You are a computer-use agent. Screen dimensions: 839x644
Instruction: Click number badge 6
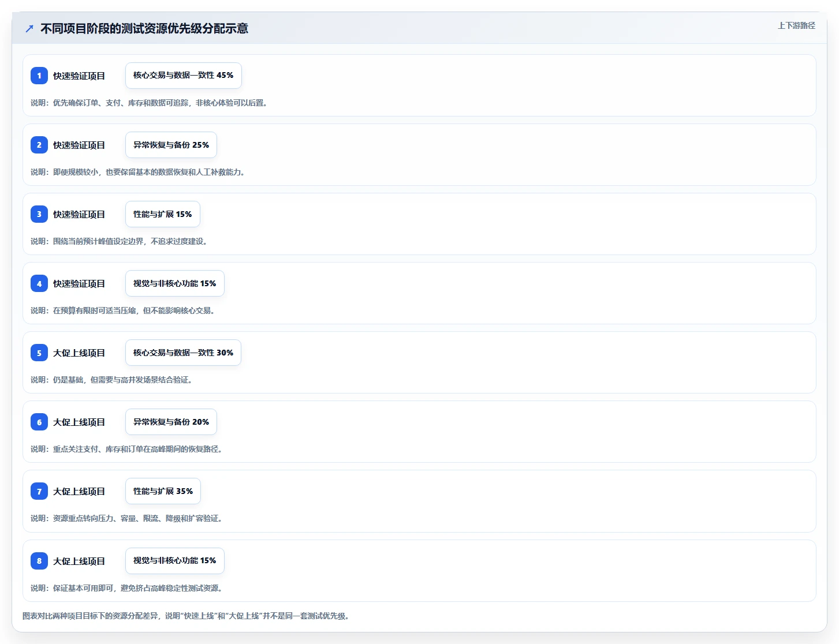39,422
